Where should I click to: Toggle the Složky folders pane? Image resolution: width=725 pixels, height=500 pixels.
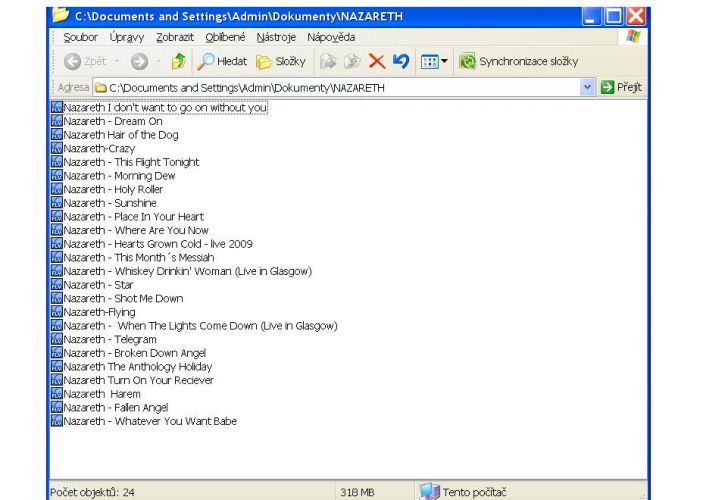click(281, 62)
